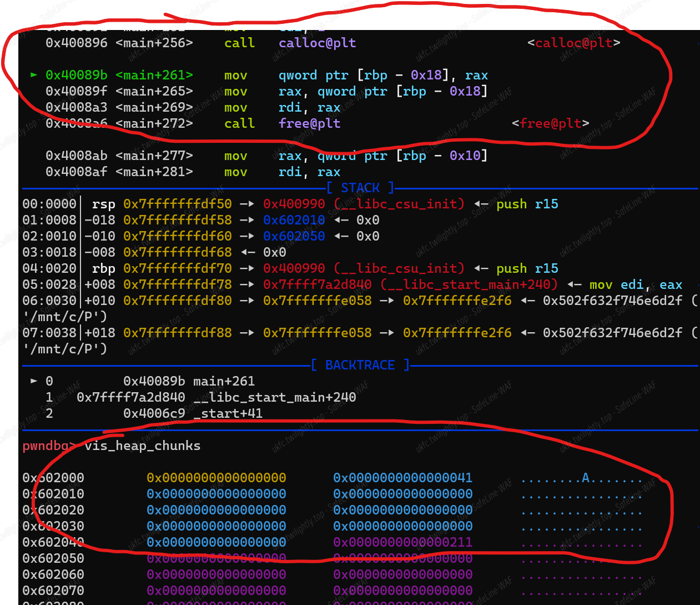Click the BACKTRACE section header
Screen dimensions: 700x605
coord(360,365)
